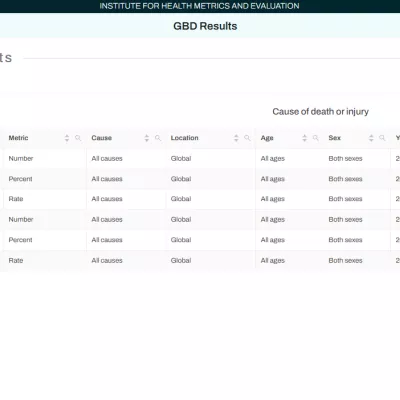
Task: Click the Sex column header label
Action: point(335,138)
